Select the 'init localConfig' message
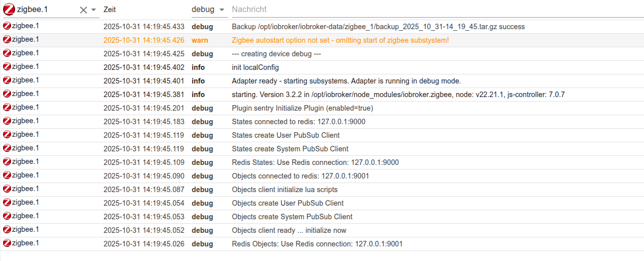 pyautogui.click(x=255, y=67)
